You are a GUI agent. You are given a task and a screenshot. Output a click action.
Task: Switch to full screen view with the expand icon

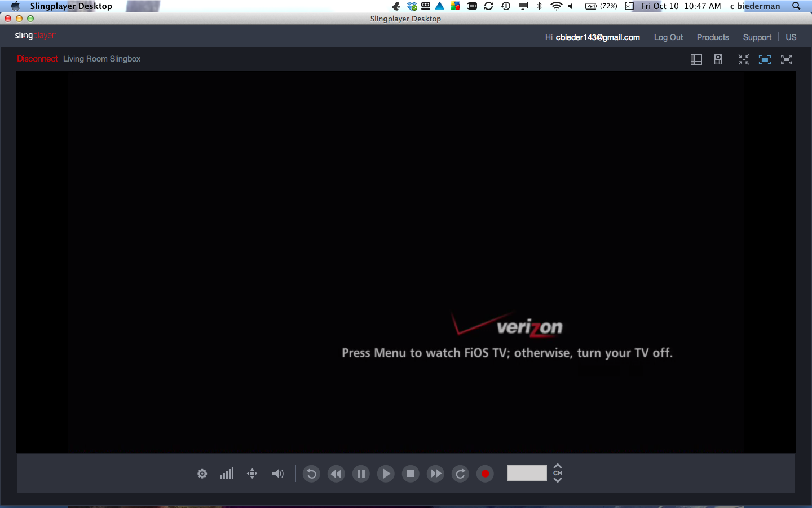(787, 59)
